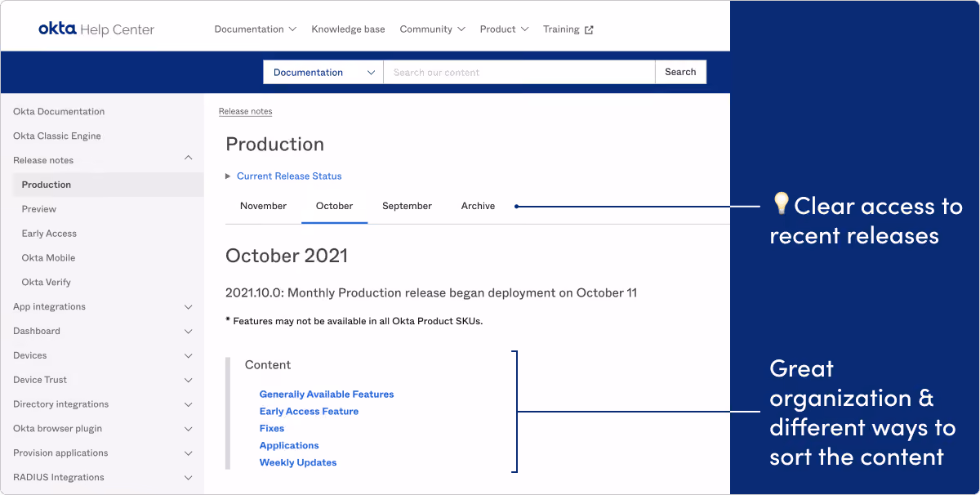Viewport: 980px width, 495px height.
Task: Open Okta Verify in sidebar
Action: click(x=47, y=283)
